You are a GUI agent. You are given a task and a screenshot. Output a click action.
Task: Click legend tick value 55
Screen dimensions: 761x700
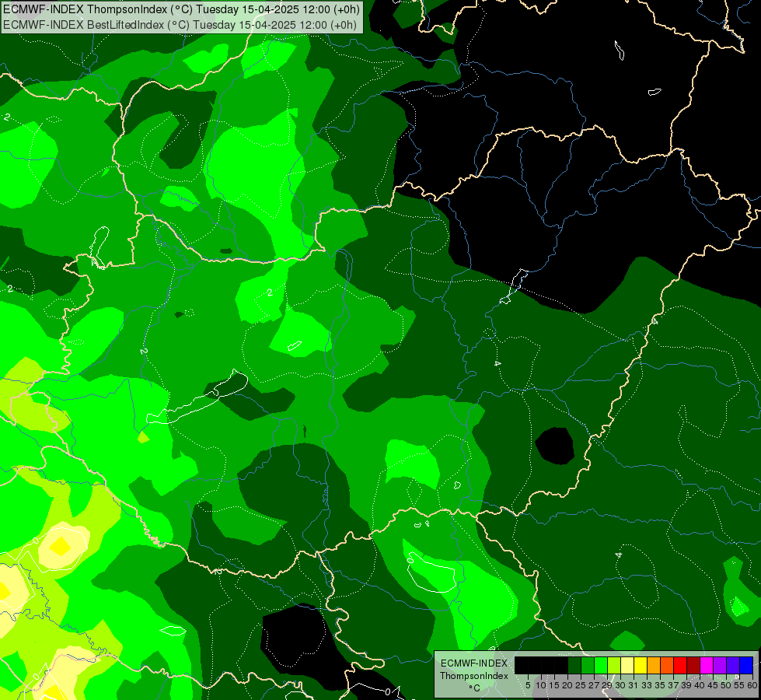738,685
